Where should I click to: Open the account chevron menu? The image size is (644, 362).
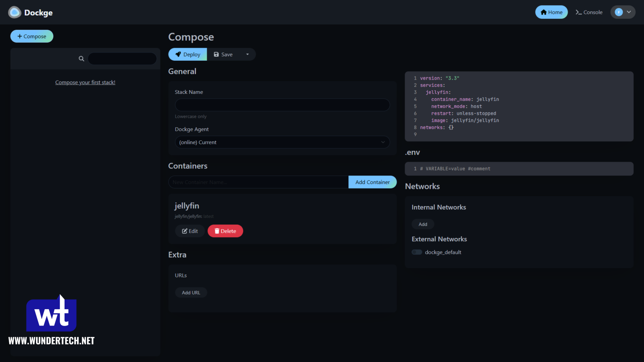click(629, 12)
